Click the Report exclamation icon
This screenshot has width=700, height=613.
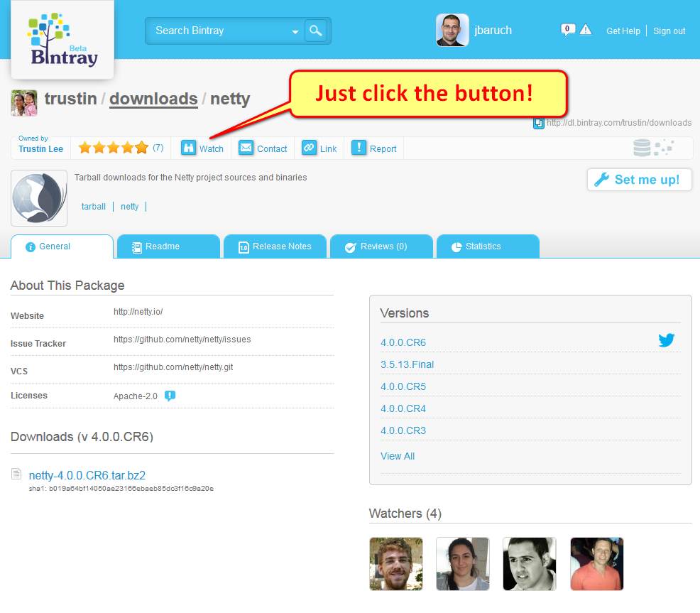point(359,148)
